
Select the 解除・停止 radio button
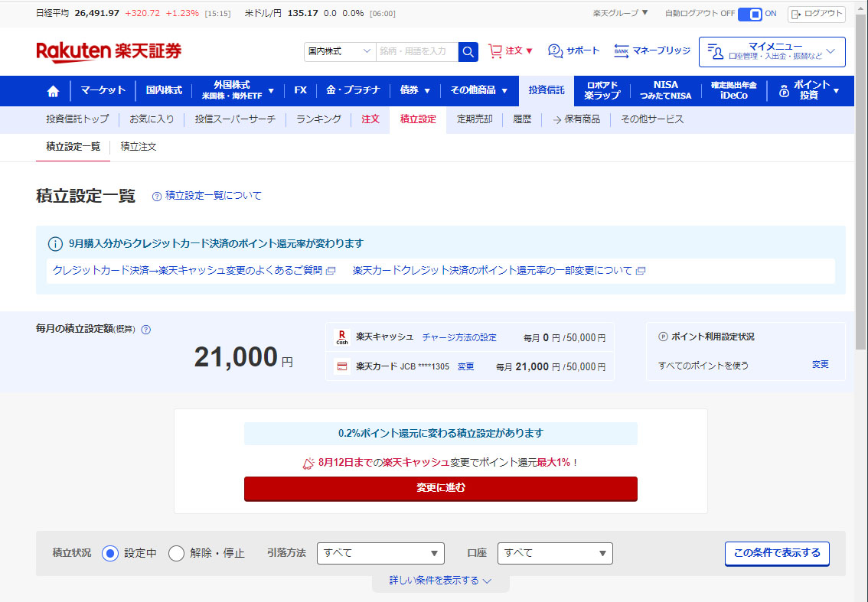pyautogui.click(x=176, y=553)
